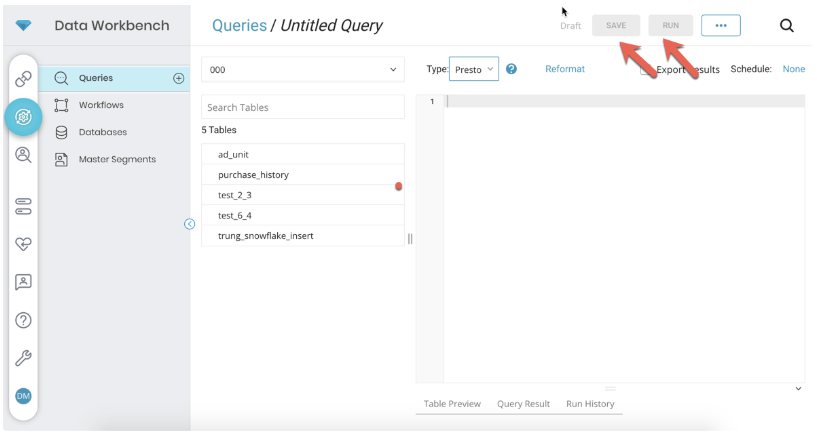Click the Search Tables input field
The image size is (817, 437).
tap(302, 107)
